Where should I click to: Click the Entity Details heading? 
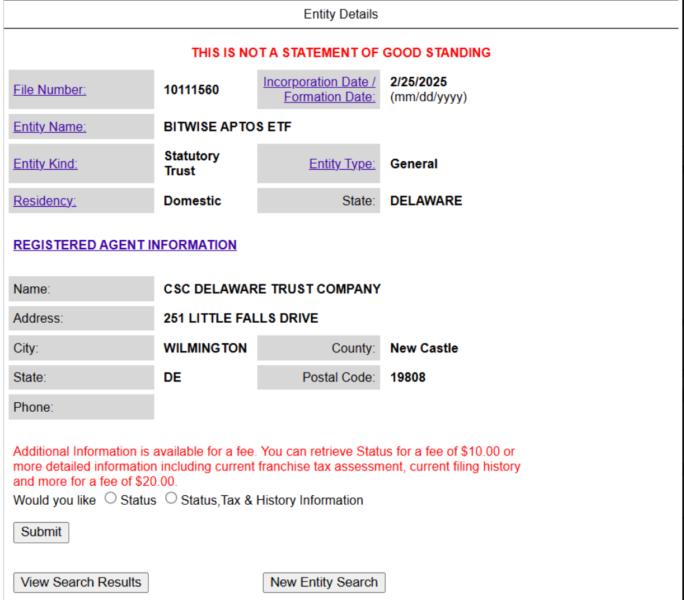pos(341,14)
